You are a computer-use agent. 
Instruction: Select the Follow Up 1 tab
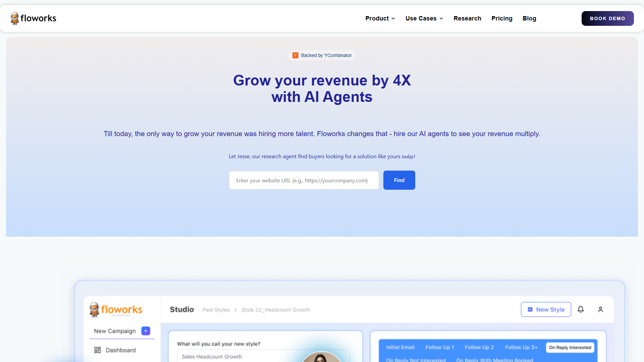(439, 347)
